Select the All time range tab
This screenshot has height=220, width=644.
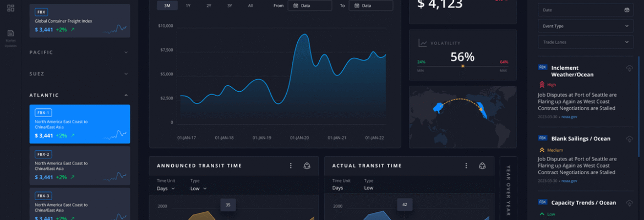250,5
